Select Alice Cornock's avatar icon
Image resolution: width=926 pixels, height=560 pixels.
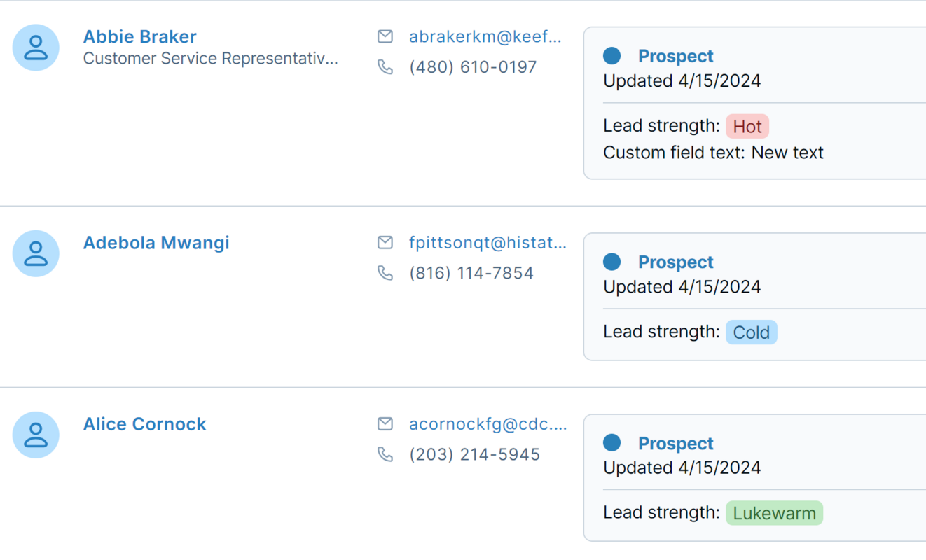click(36, 435)
